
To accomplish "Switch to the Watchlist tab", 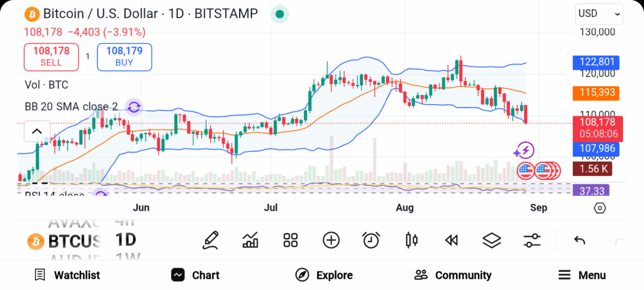I will point(67,275).
